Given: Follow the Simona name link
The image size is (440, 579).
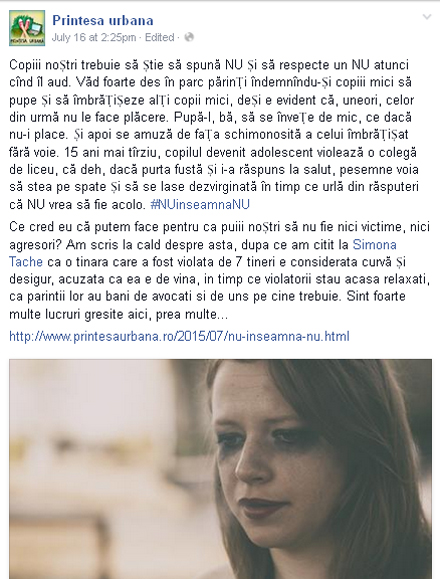Looking at the screenshot, I should (375, 244).
